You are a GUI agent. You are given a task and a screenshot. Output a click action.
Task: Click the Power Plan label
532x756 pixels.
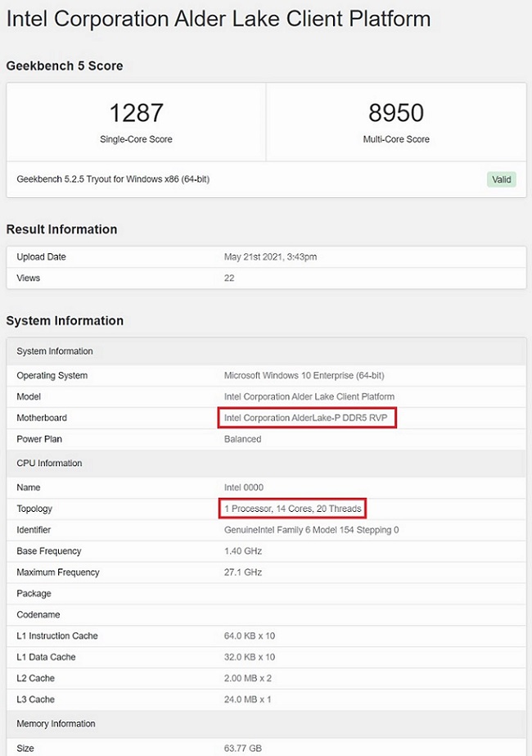[39, 439]
